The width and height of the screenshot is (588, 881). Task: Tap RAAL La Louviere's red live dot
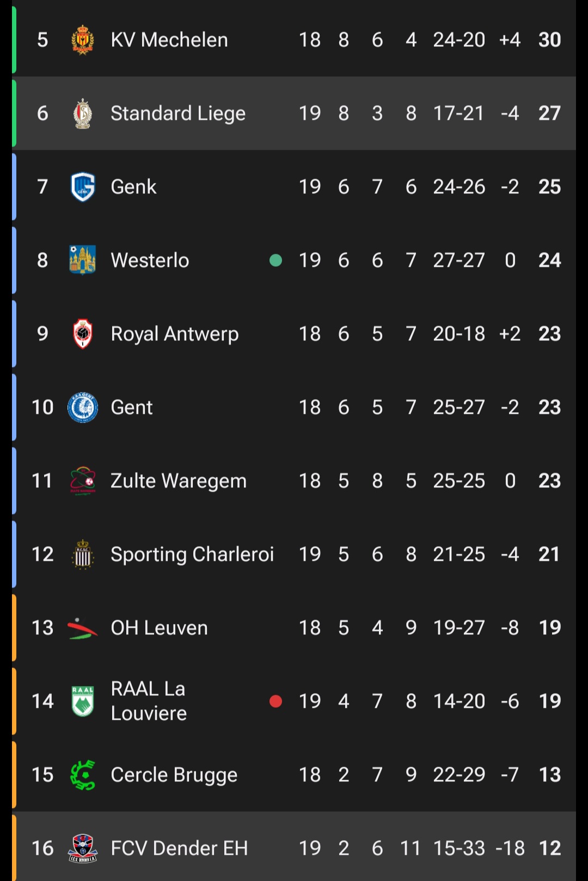276,701
